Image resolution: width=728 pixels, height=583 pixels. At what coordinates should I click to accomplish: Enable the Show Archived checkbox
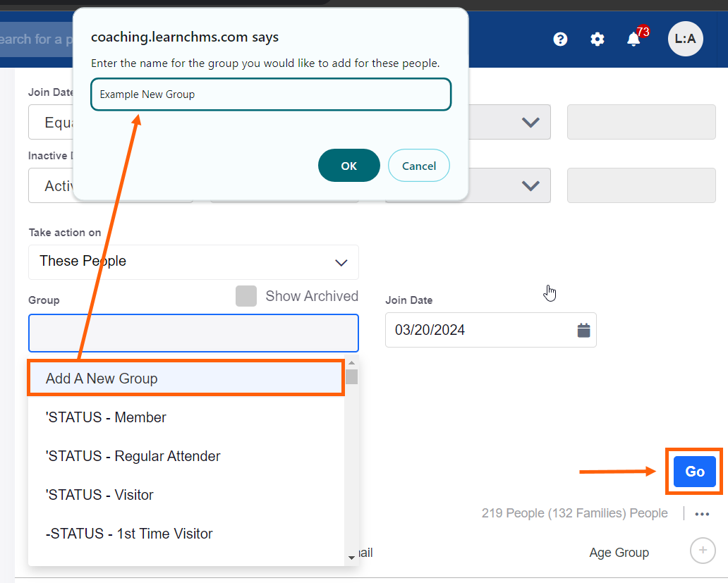[x=246, y=296]
